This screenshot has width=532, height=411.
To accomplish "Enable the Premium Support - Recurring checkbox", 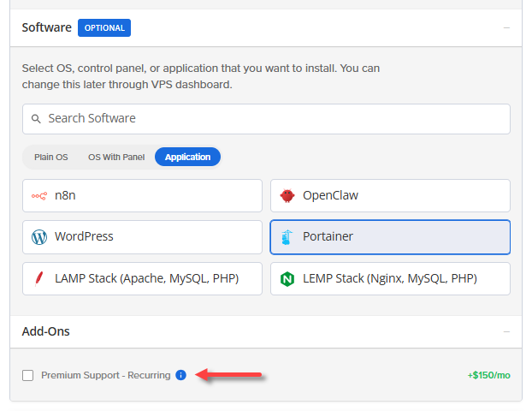I will 28,375.
